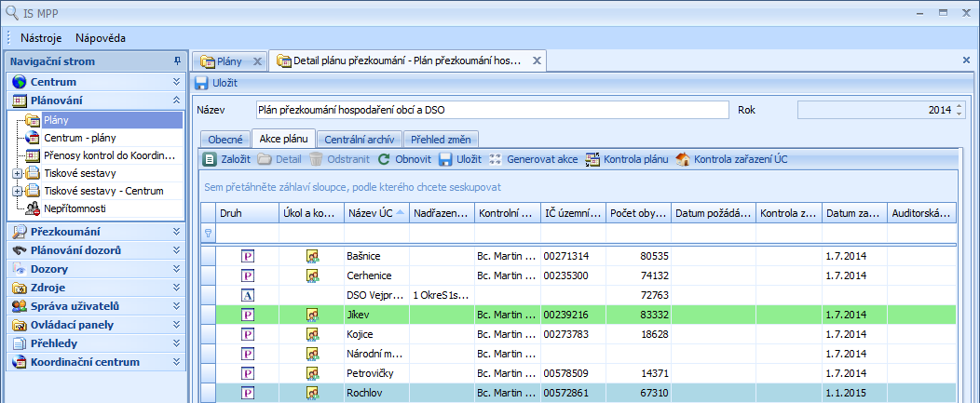Image resolution: width=980 pixels, height=403 pixels.
Task: Click IČ cell 00572861
Action: [573, 393]
